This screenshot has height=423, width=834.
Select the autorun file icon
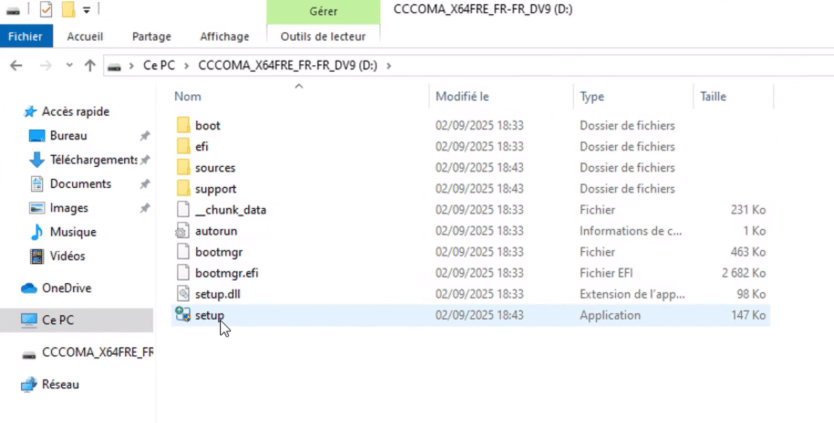(181, 231)
